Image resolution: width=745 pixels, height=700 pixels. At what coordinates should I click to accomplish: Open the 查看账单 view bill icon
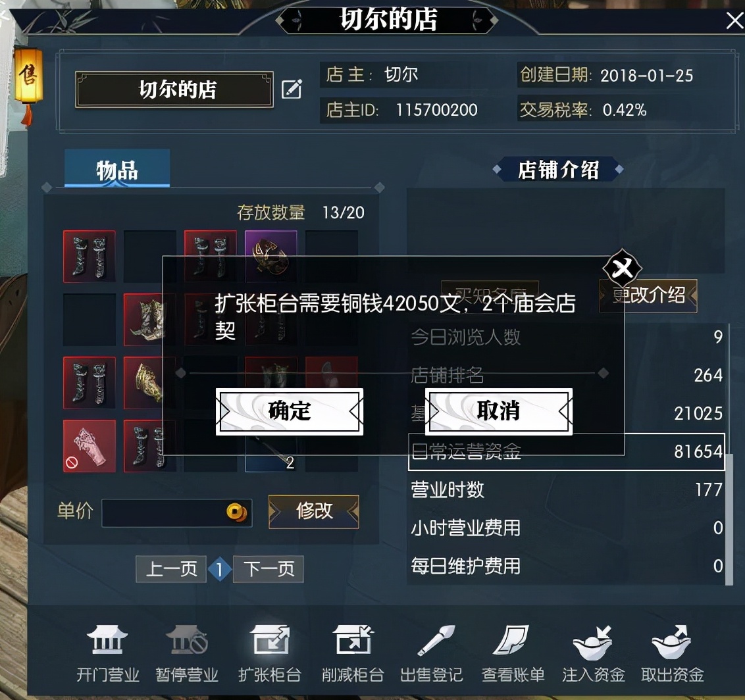click(x=512, y=640)
